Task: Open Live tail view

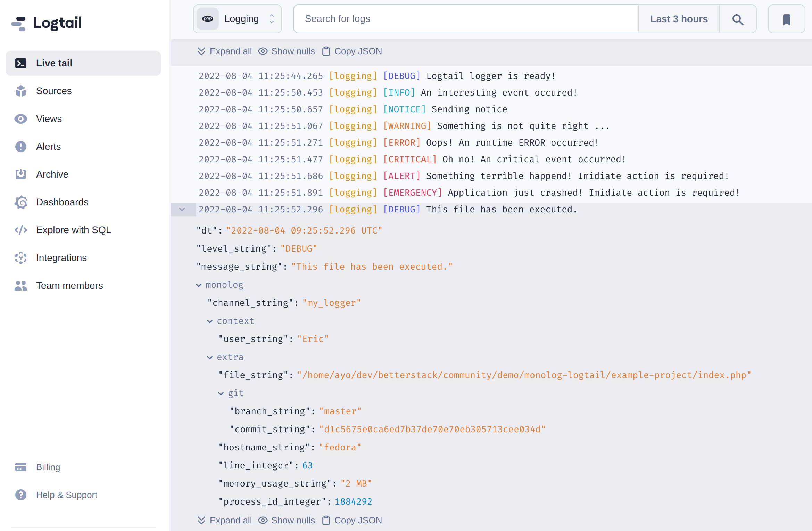Action: tap(54, 63)
